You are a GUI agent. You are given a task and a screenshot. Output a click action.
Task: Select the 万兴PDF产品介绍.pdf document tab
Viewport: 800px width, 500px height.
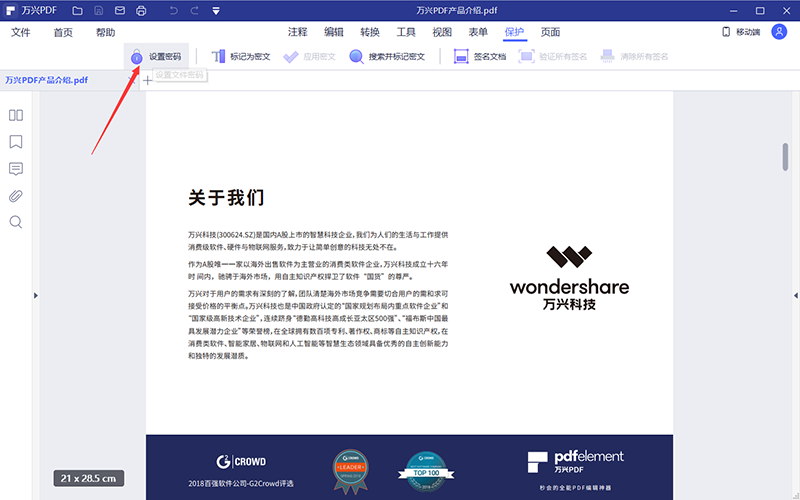tap(46, 80)
